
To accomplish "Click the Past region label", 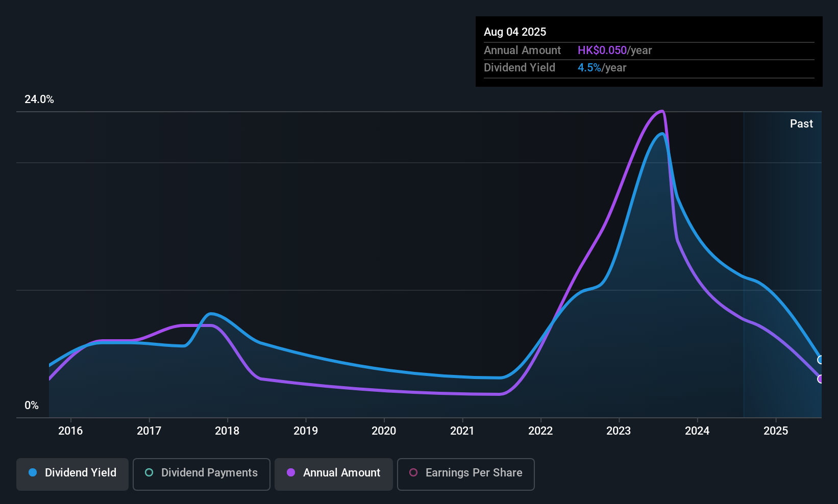I will [x=801, y=124].
